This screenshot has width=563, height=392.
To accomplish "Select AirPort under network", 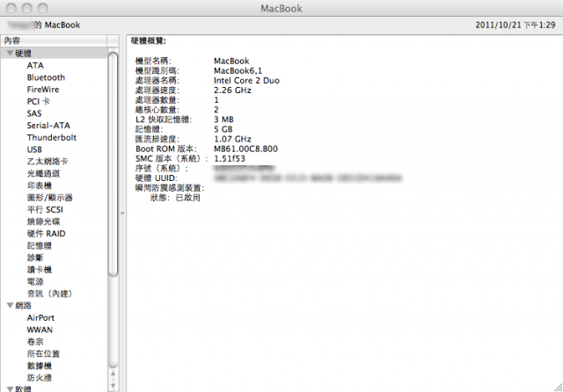I will click(x=40, y=318).
